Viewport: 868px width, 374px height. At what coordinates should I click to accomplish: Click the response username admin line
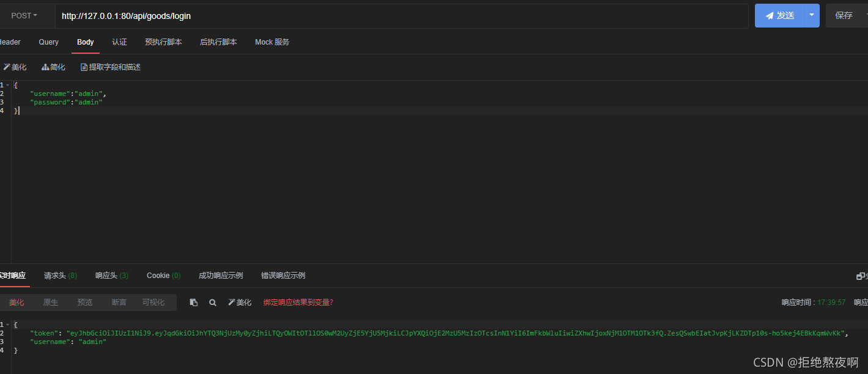point(68,342)
